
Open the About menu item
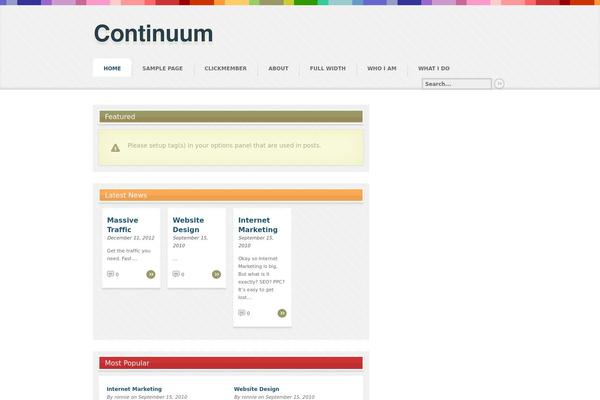[278, 68]
